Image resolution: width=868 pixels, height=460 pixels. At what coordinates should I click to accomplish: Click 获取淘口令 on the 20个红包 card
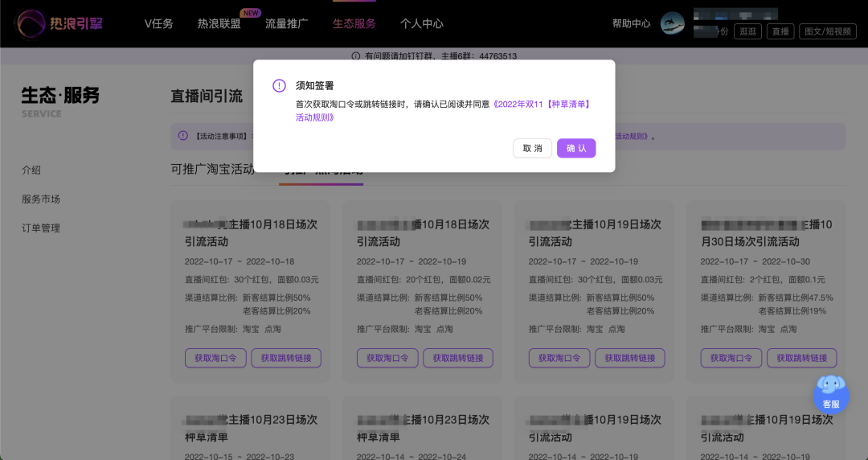387,358
